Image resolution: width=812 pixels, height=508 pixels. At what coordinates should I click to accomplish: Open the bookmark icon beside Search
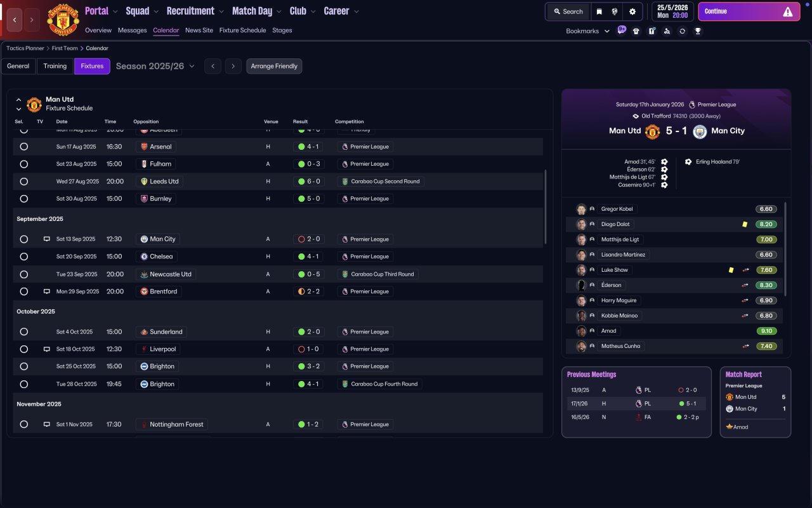point(599,11)
